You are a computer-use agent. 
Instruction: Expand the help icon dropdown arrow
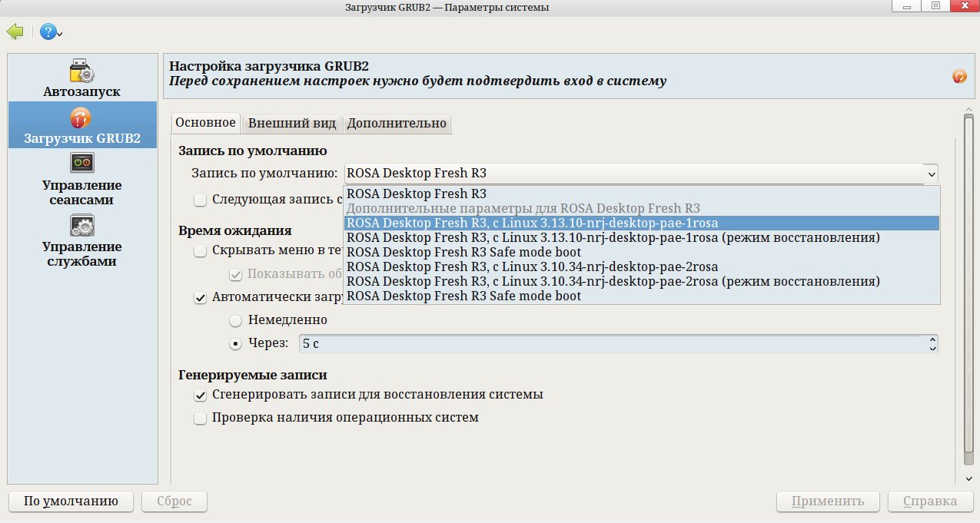click(60, 33)
